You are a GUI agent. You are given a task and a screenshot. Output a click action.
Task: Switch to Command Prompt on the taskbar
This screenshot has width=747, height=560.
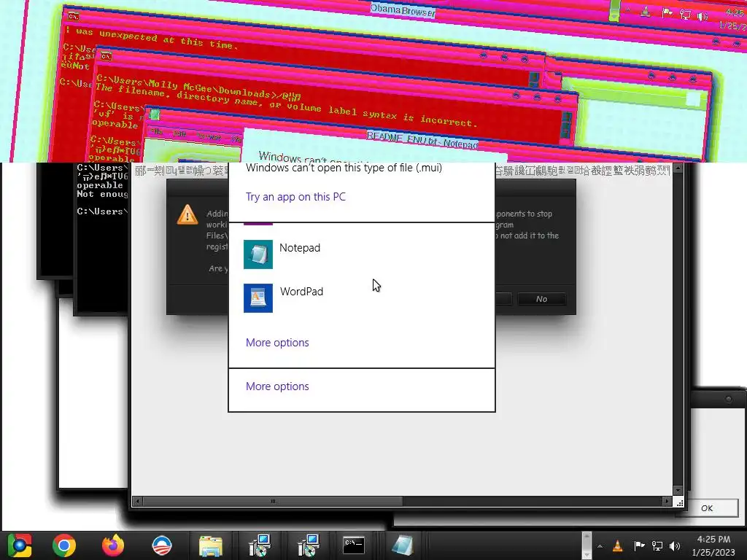pos(354,545)
